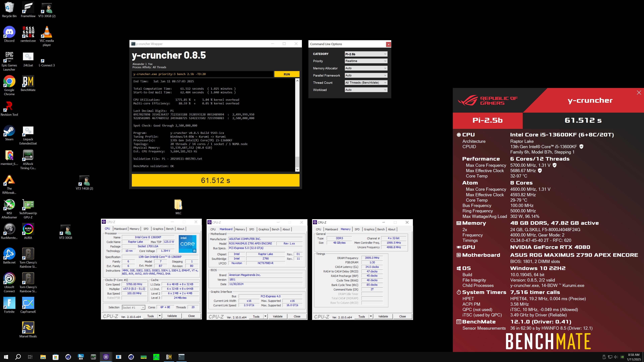Open File Explorer from the taskbar
644x362 pixels.
[43, 357]
